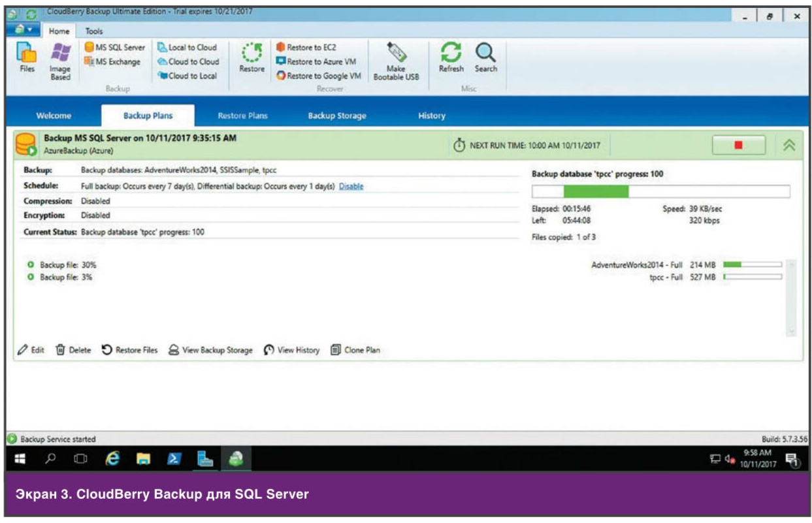Start an Image Based backup
812x523 pixels.
point(60,61)
